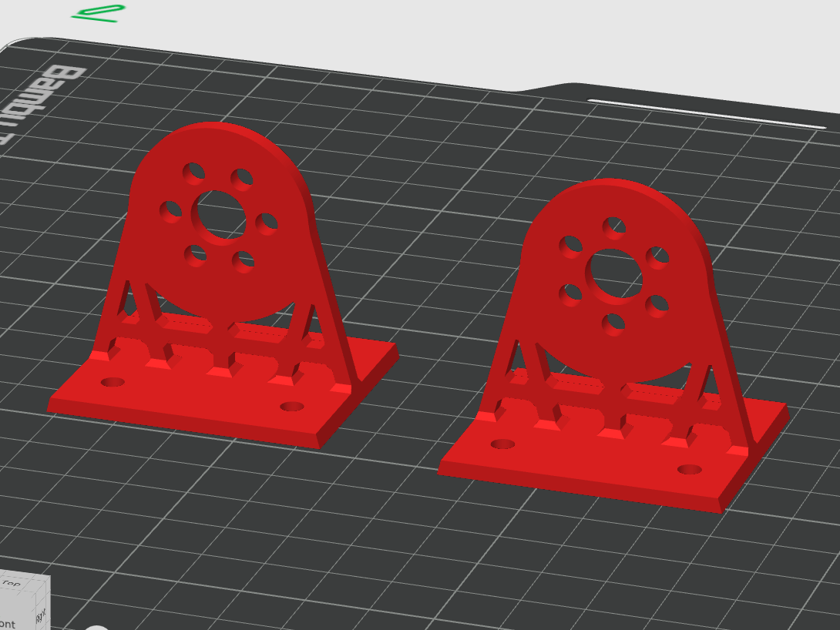840x630 pixels.
Task: Click the green plate number label
Action: pyautogui.click(x=99, y=12)
